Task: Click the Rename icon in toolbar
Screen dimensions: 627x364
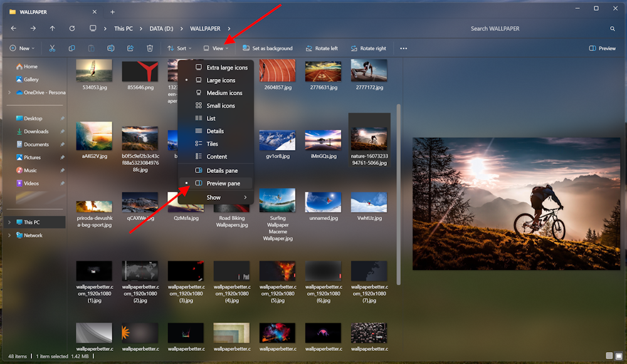Action: click(x=110, y=48)
